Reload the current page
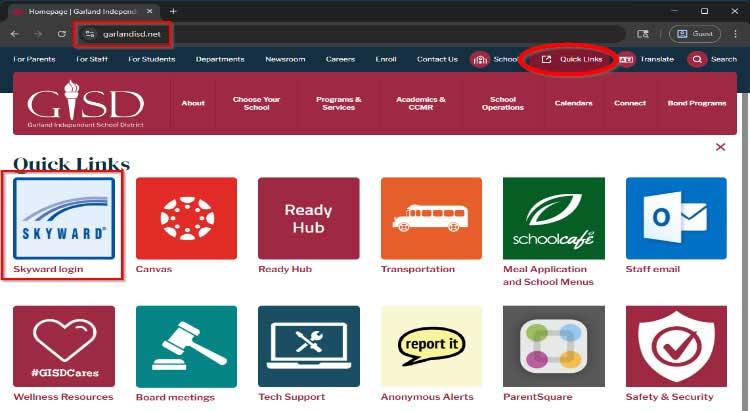Image resolution: width=750 pixels, height=411 pixels. 62,34
